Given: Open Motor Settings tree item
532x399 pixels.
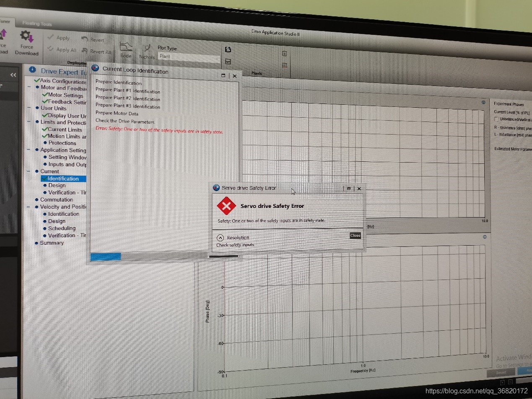Looking at the screenshot, I should (65, 95).
